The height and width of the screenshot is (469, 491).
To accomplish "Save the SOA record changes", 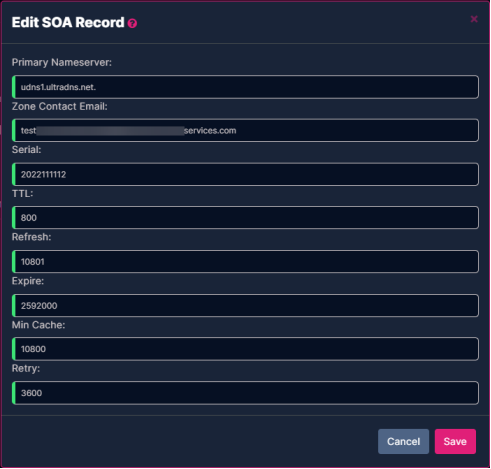I will pos(455,441).
